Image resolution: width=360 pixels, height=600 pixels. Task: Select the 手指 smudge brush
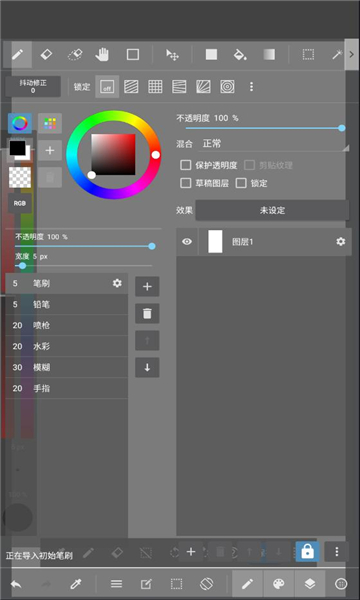tap(67, 389)
